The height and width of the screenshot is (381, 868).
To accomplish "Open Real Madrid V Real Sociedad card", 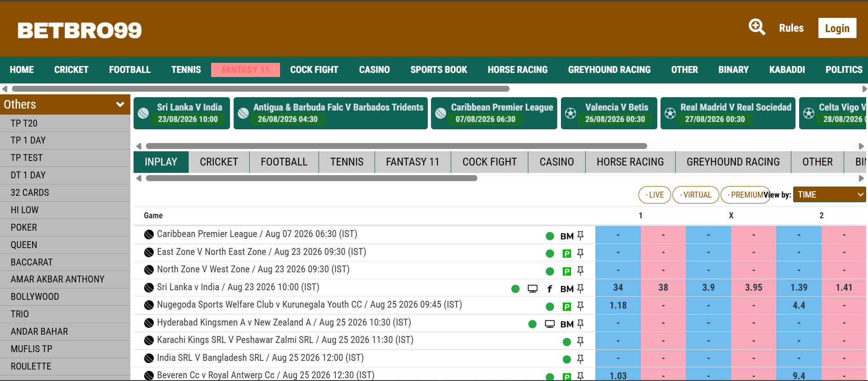I will coord(728,113).
